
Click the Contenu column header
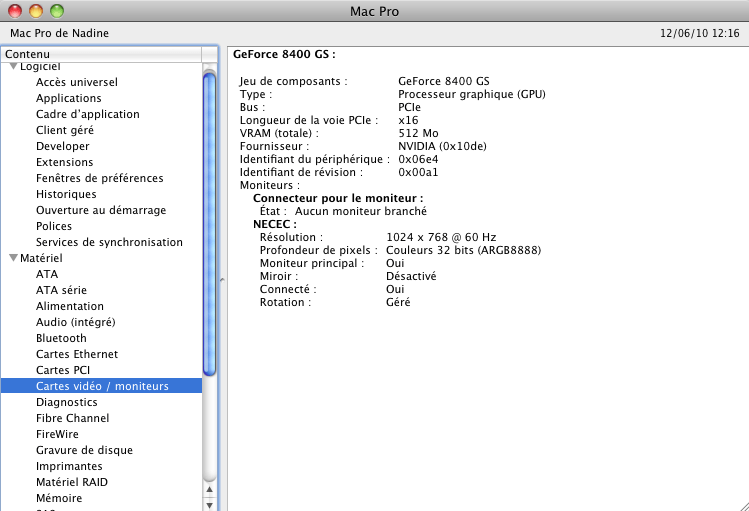pyautogui.click(x=101, y=54)
